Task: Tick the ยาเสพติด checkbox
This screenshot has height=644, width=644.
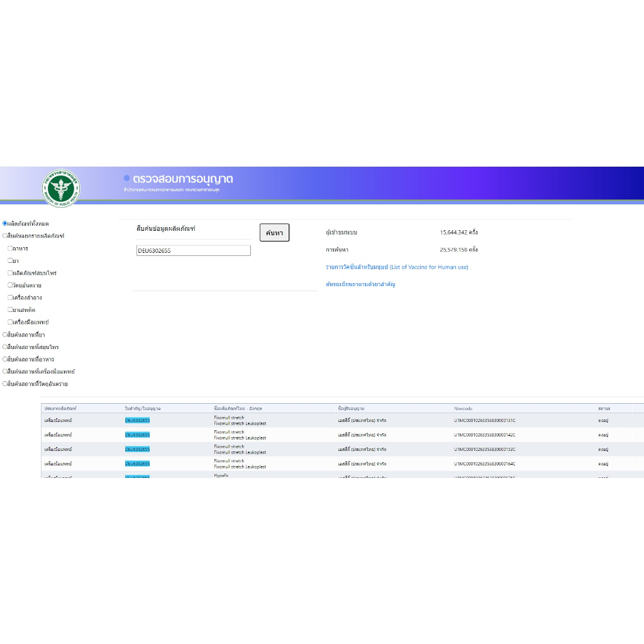Action: click(10, 309)
